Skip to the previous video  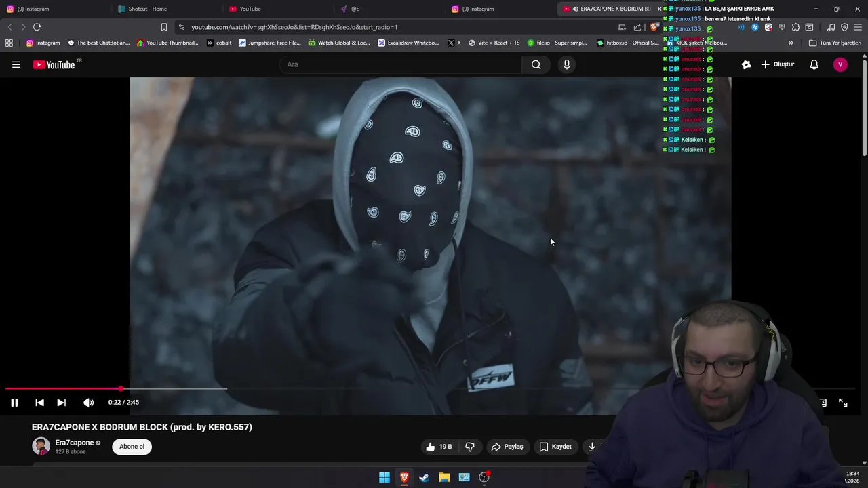(39, 402)
